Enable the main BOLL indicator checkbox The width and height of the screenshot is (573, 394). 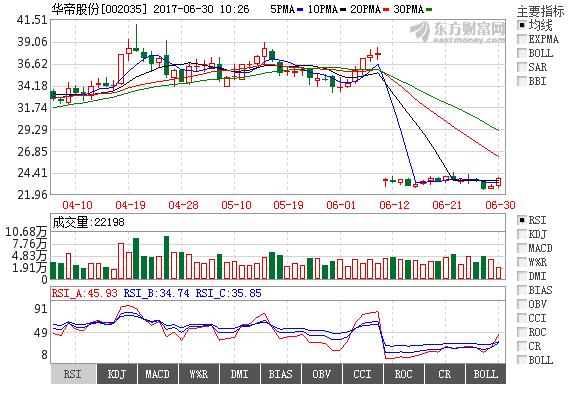(522, 53)
